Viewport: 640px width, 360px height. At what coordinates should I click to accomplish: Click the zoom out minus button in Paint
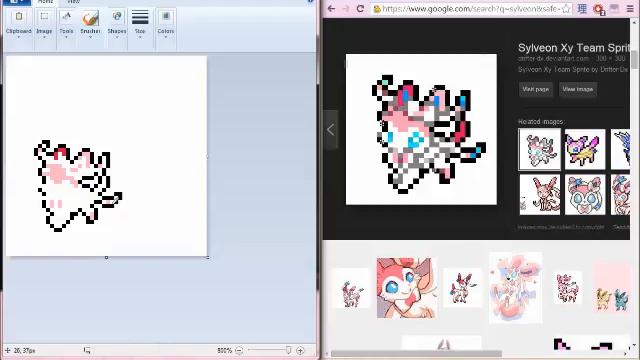point(239,350)
